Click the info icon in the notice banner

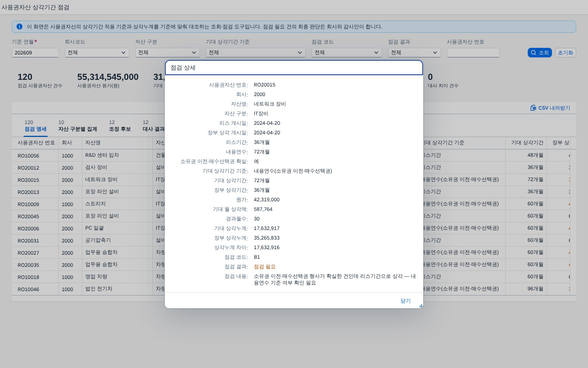coord(19,26)
